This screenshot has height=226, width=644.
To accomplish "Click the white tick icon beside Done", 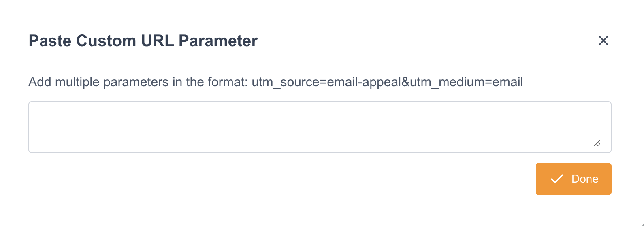I will pyautogui.click(x=557, y=179).
